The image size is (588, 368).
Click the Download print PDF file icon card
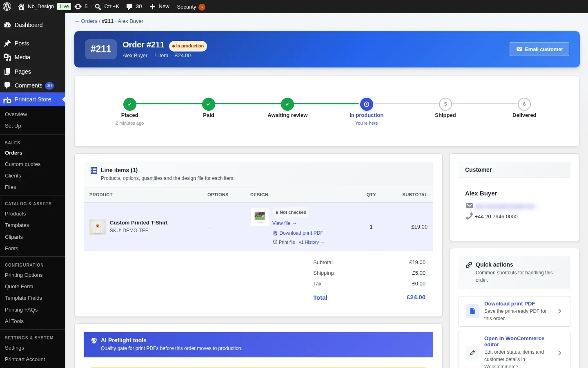pos(472,311)
